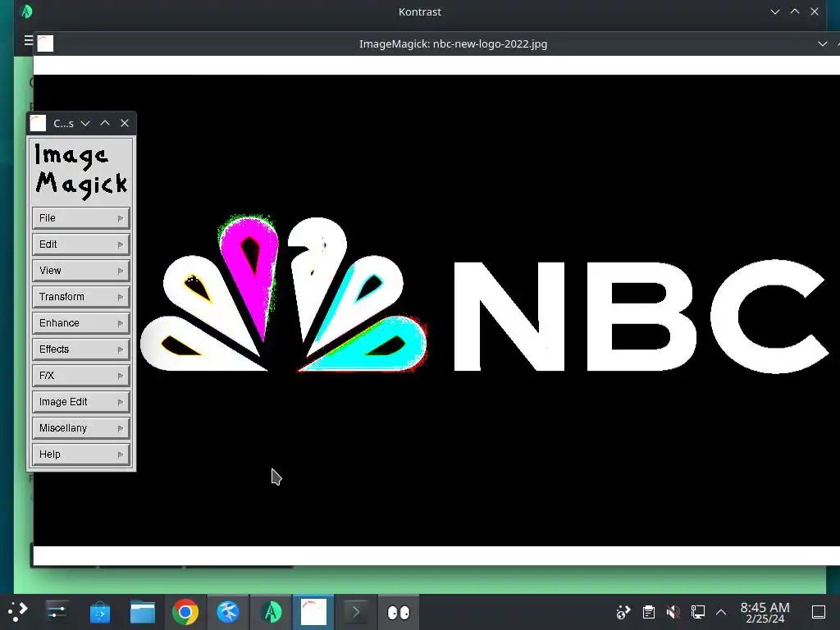The width and height of the screenshot is (840, 630).
Task: Minimize the Commands window
Action: click(x=85, y=123)
